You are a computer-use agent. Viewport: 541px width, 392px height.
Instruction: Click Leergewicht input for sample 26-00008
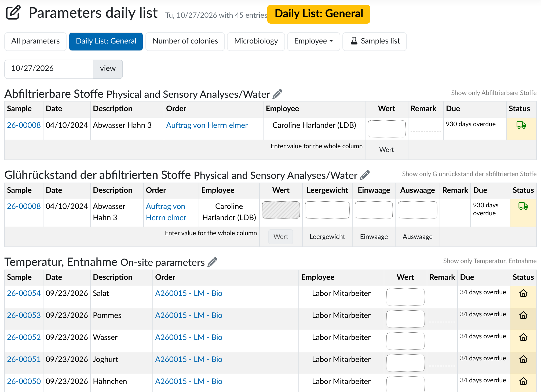click(327, 210)
